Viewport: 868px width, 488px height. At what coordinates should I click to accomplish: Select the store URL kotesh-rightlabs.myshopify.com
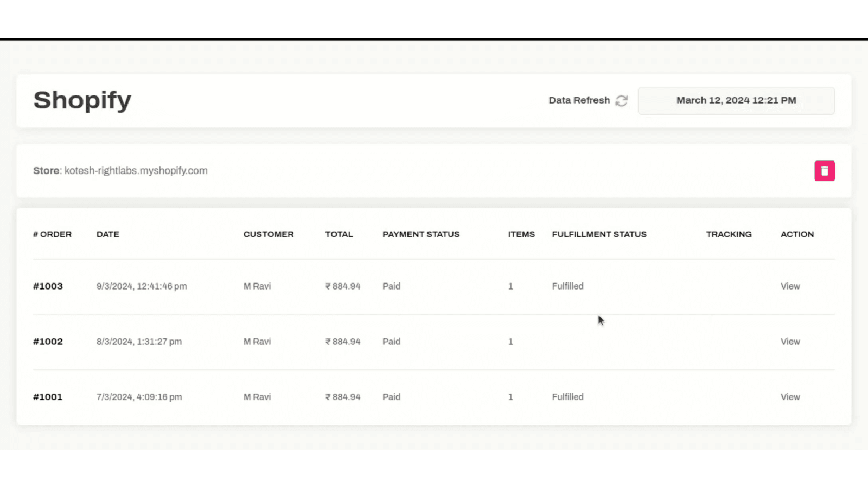point(136,170)
